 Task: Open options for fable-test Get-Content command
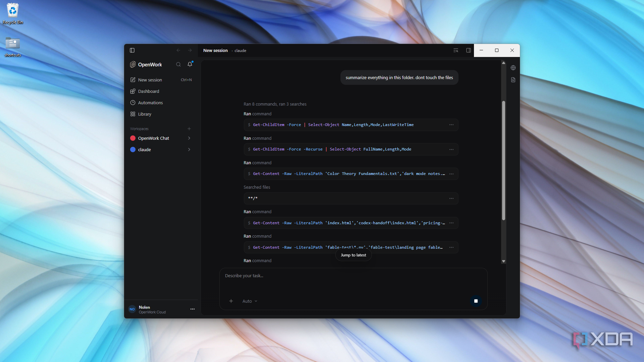[x=451, y=247]
